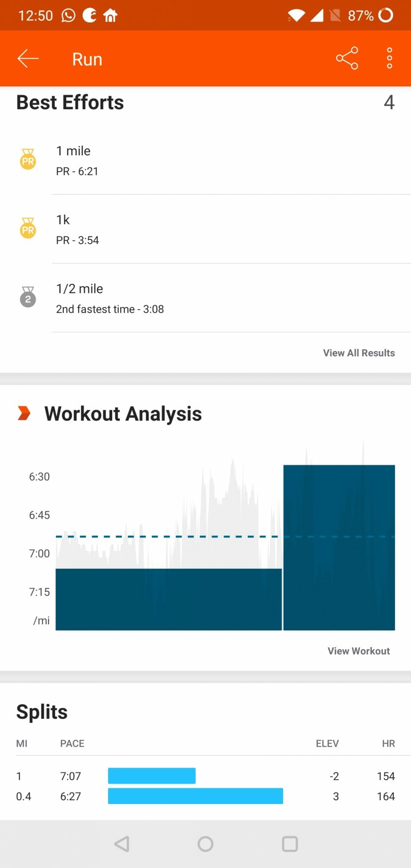Tap the back arrow in the Run header
The height and width of the screenshot is (868, 411).
click(28, 58)
